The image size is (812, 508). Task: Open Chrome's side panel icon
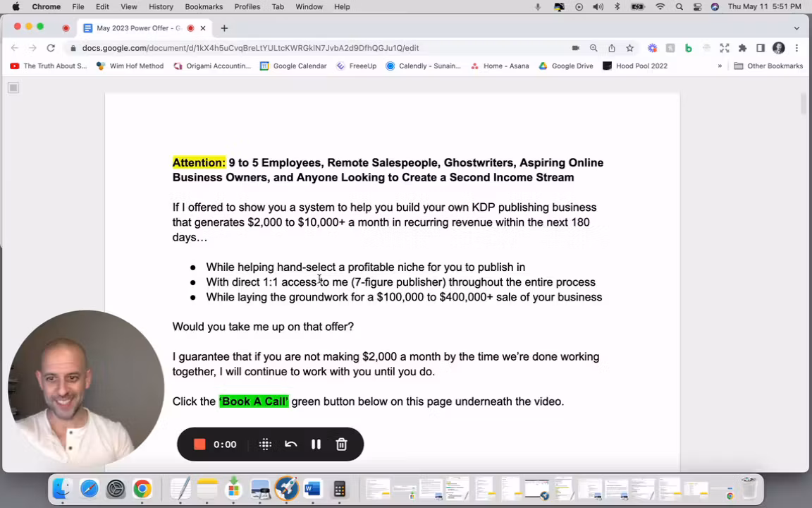tap(761, 48)
